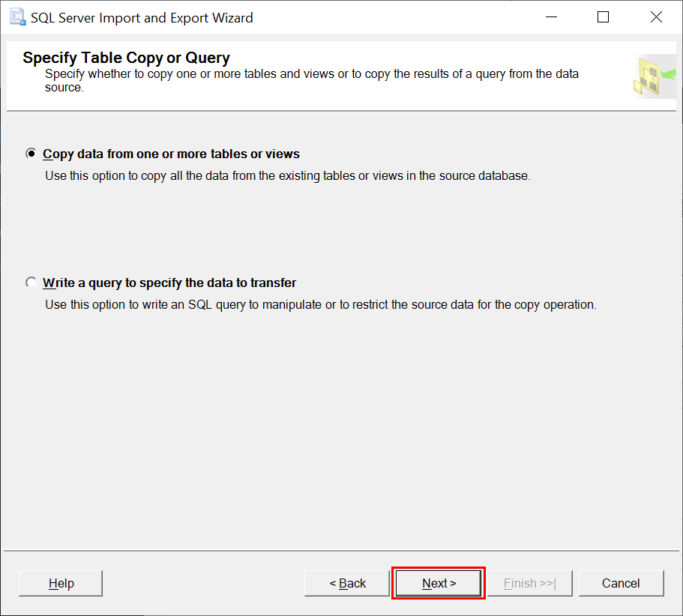Open Help for this wizard page
The width and height of the screenshot is (683, 616).
click(61, 583)
